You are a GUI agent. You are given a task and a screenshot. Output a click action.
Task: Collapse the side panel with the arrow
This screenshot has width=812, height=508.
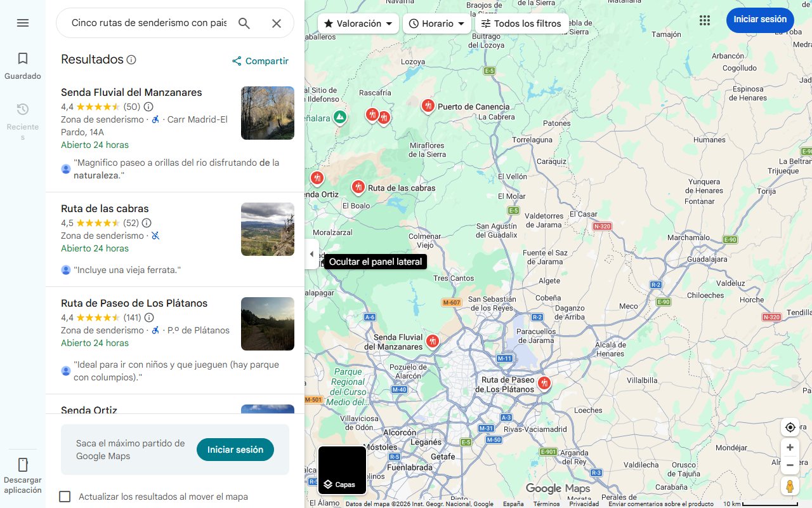(x=311, y=253)
